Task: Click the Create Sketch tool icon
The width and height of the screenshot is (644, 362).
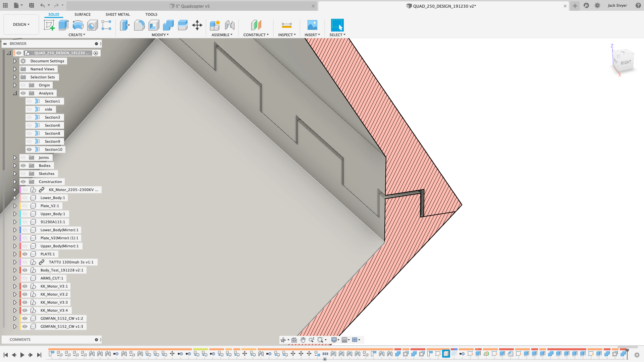Action: tap(49, 25)
